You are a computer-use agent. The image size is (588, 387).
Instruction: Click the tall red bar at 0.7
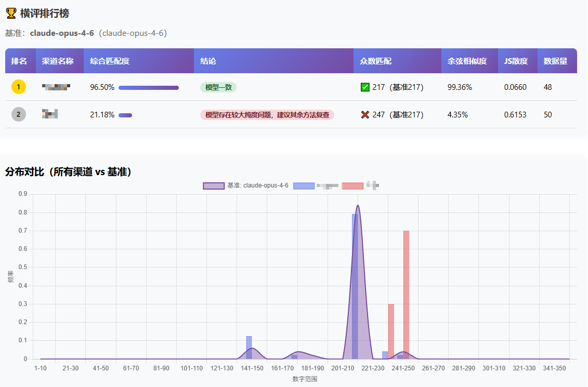point(406,295)
